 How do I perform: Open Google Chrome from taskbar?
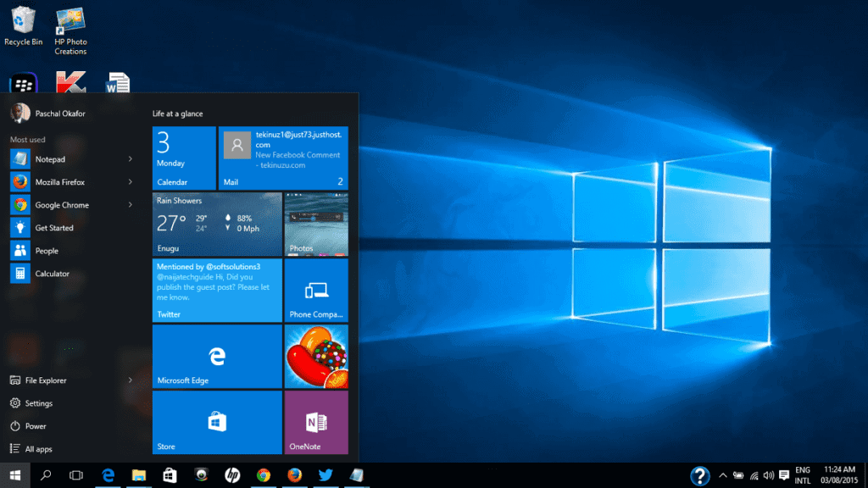[264, 475]
